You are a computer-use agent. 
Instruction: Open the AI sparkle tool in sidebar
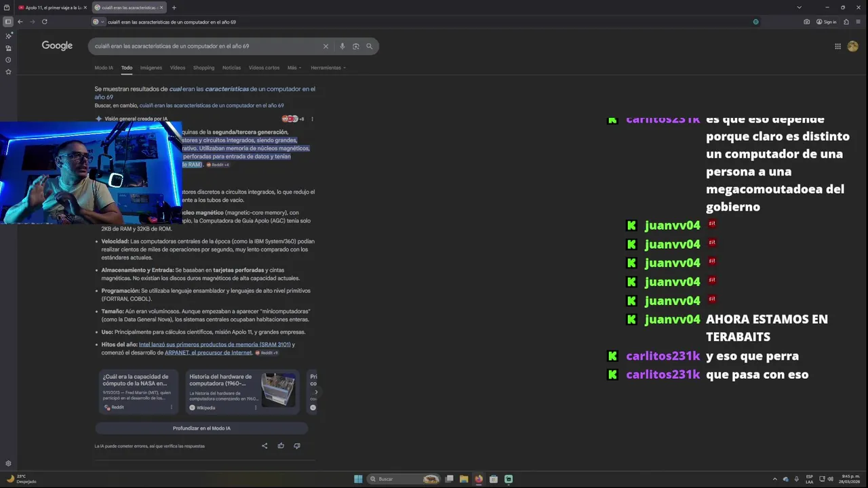click(x=8, y=35)
